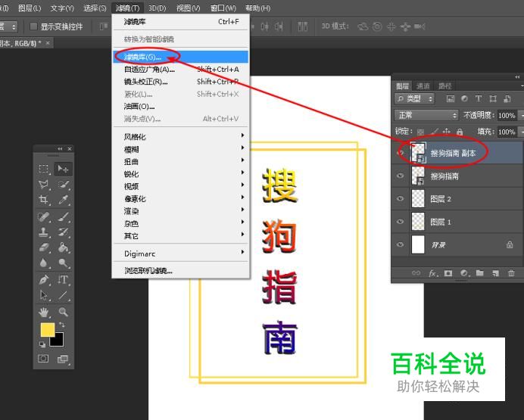This screenshot has width=524, height=420.
Task: Filter layers by shape layers
Action: pos(493,99)
